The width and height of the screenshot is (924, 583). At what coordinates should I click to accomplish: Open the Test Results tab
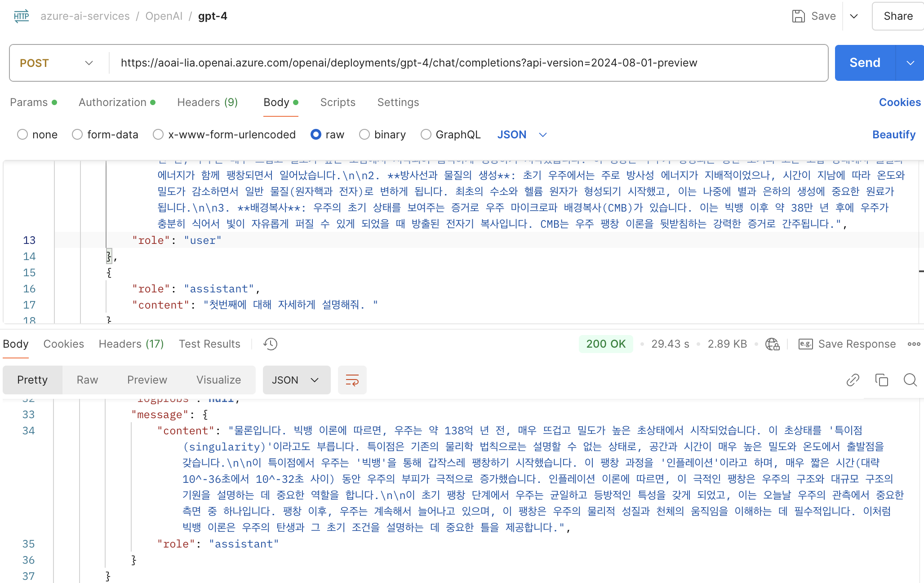[209, 344]
